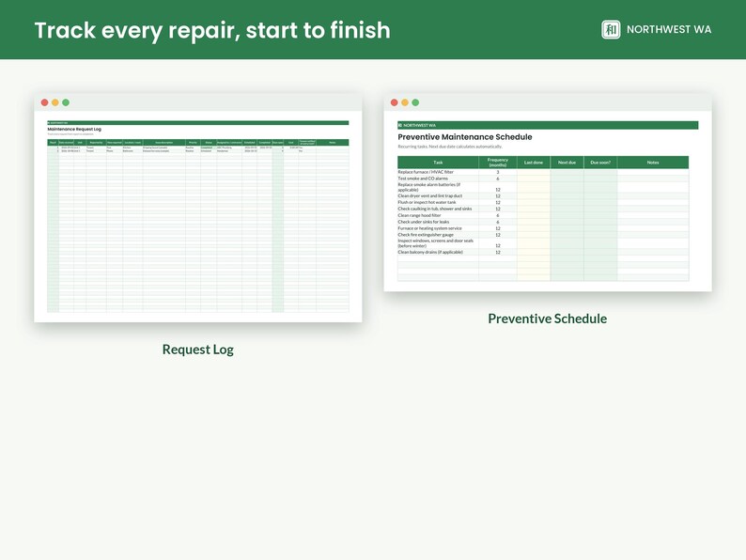
Task: Click the 'Request Log' caption
Action: (x=198, y=350)
